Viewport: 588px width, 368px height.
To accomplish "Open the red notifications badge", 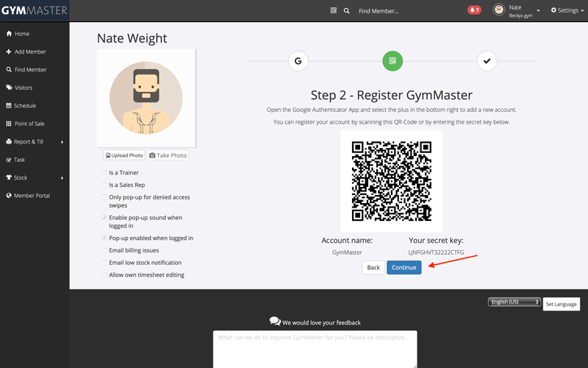I will (474, 10).
